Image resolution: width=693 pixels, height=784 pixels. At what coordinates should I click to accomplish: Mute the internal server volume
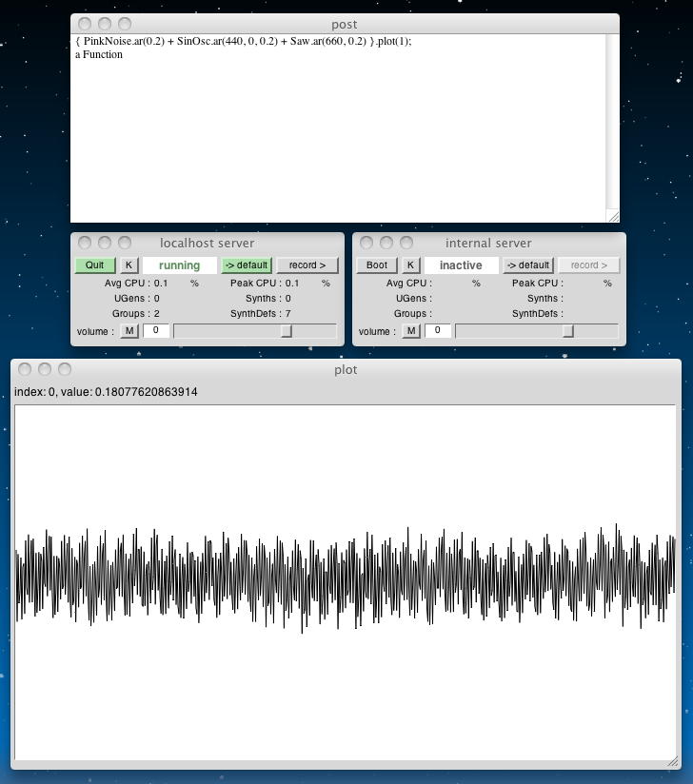point(411,331)
